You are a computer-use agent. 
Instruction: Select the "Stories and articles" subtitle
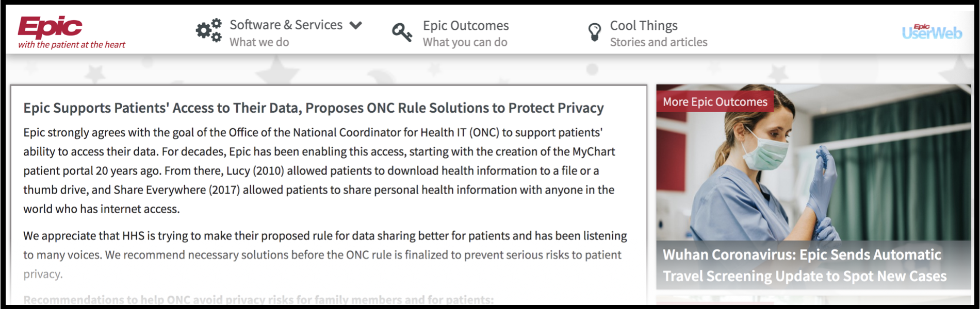coord(658,42)
